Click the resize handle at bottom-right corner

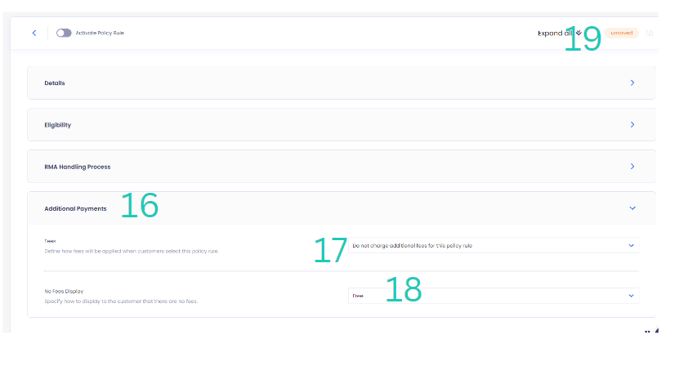[x=656, y=331]
